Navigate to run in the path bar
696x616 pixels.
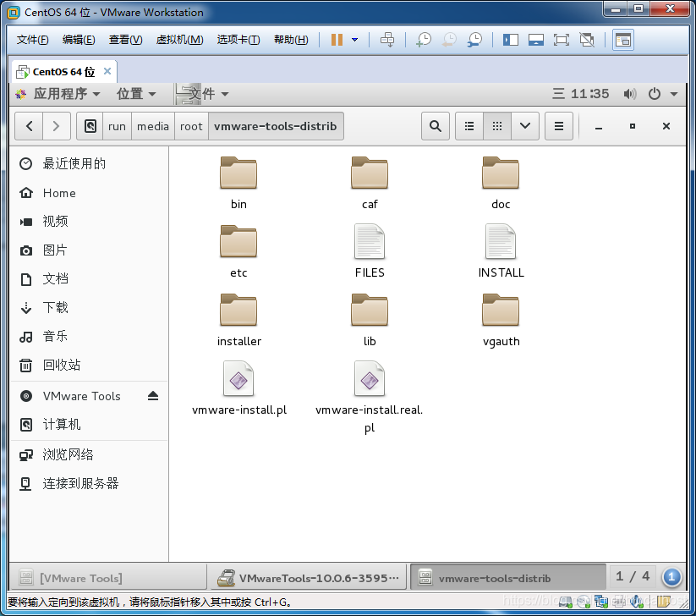pos(117,126)
